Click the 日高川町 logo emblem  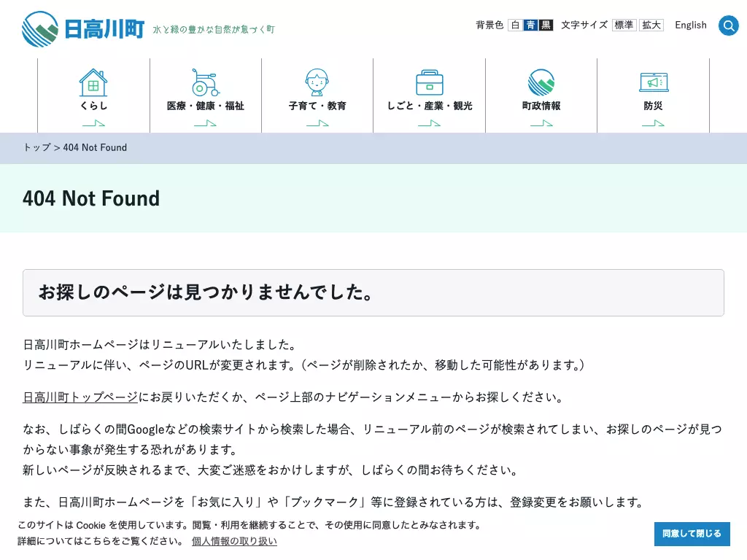(x=40, y=29)
